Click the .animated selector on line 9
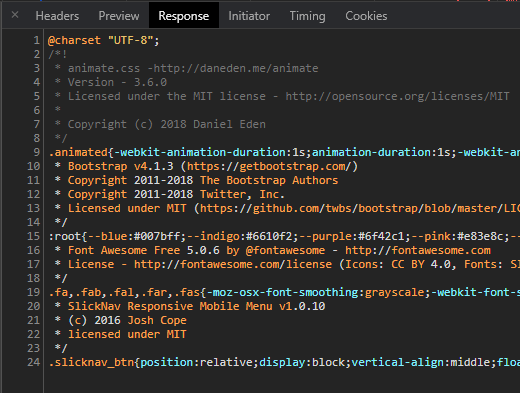This screenshot has width=520, height=393. click(78, 152)
